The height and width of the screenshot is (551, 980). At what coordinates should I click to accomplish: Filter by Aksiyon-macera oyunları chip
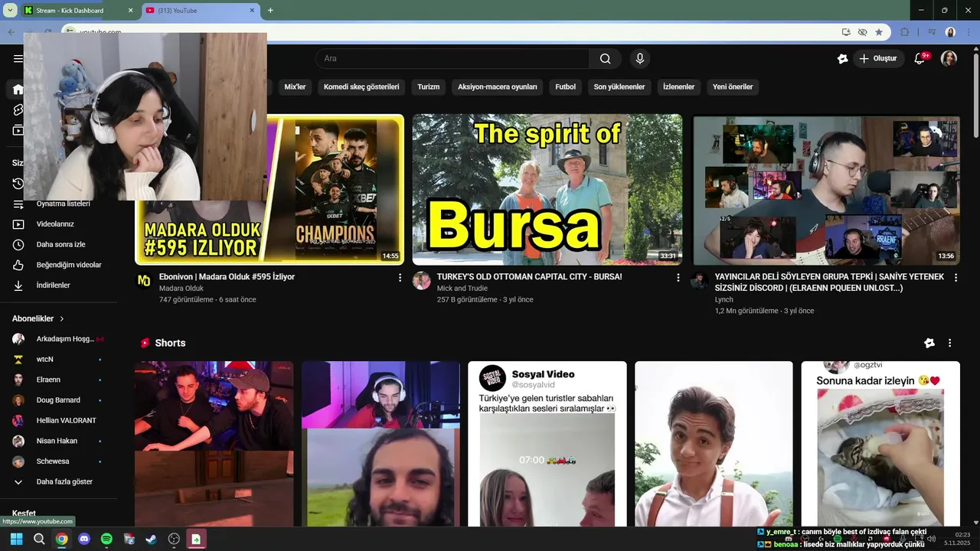(498, 86)
